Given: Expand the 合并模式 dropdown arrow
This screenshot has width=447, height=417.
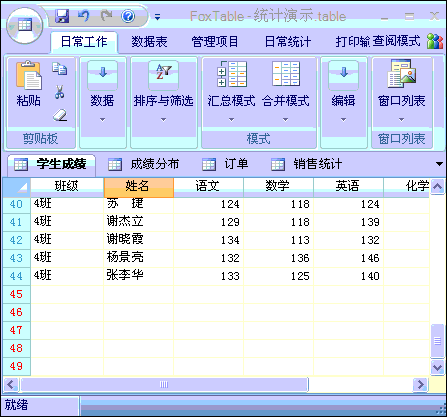Looking at the screenshot, I should click(286, 120).
